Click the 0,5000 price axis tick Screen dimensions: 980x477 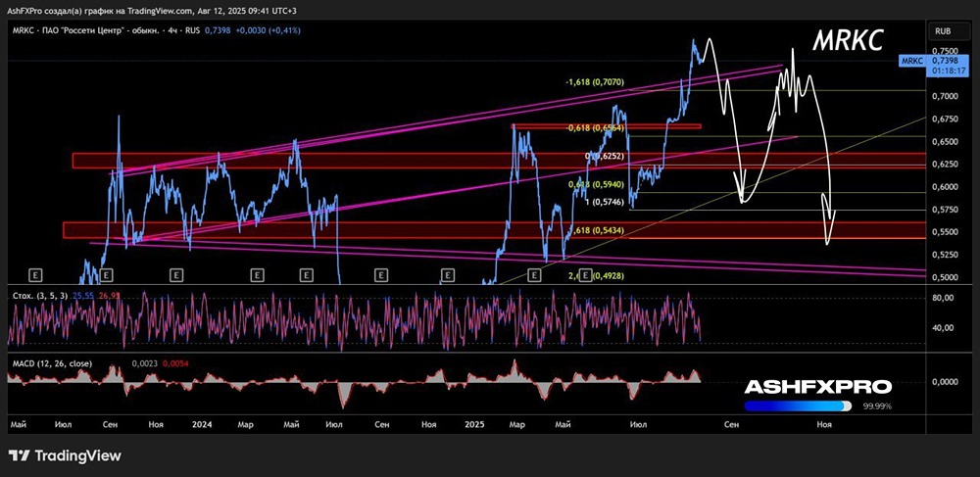(945, 277)
